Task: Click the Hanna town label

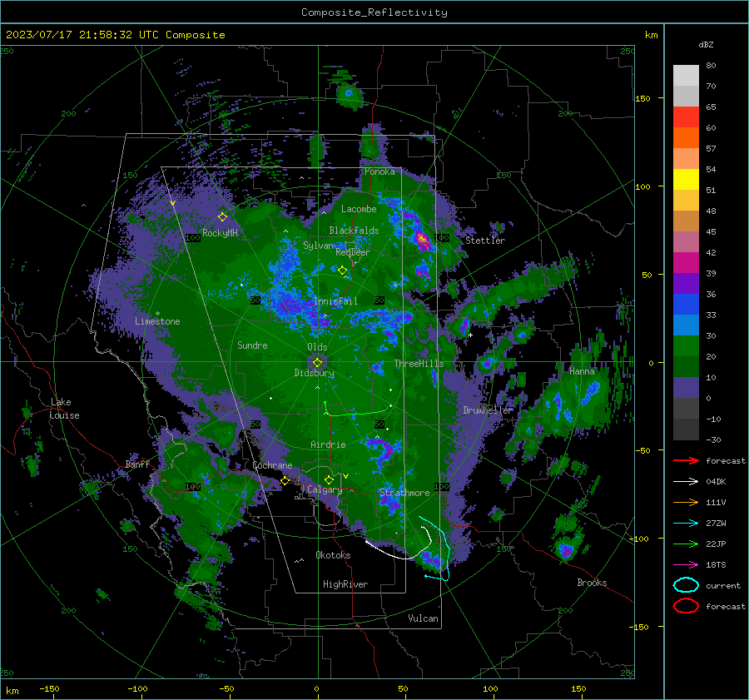Action: click(582, 371)
